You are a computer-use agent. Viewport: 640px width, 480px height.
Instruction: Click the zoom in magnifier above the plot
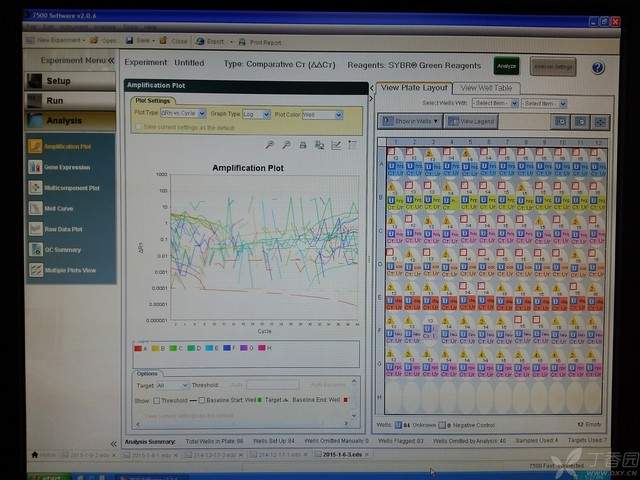[269, 144]
